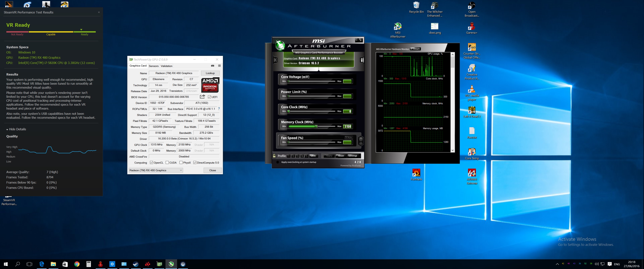This screenshot has height=269, width=644.
Task: Open Counter-Strike Global Offensive shortcut
Action: tap(472, 51)
